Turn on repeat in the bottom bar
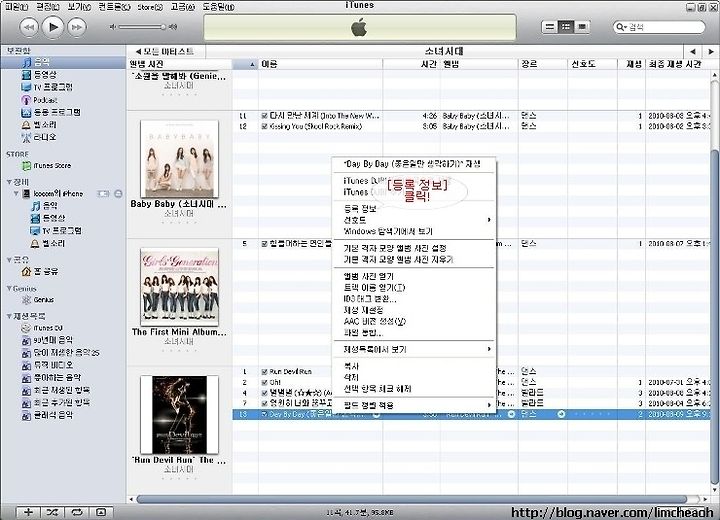This screenshot has width=720, height=520. (x=77, y=512)
